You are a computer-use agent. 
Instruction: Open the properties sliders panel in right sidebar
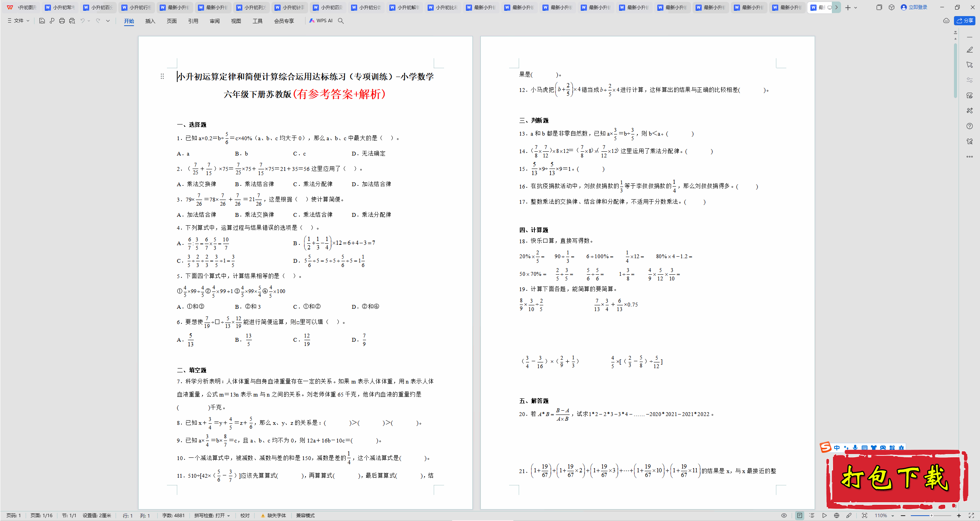click(x=970, y=80)
